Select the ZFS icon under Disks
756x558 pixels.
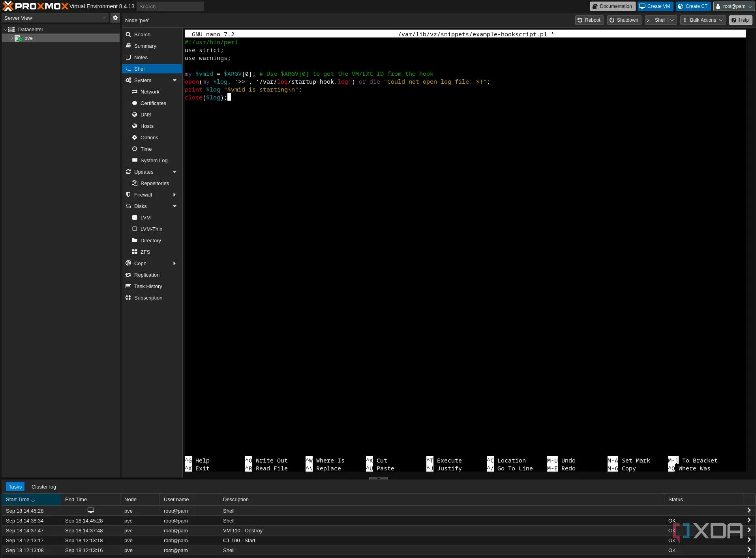[135, 252]
